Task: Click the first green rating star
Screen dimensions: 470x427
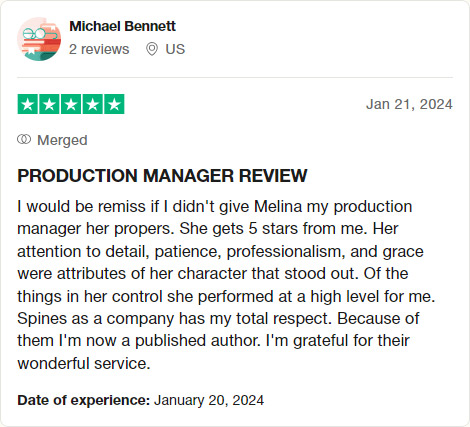Action: (28, 104)
